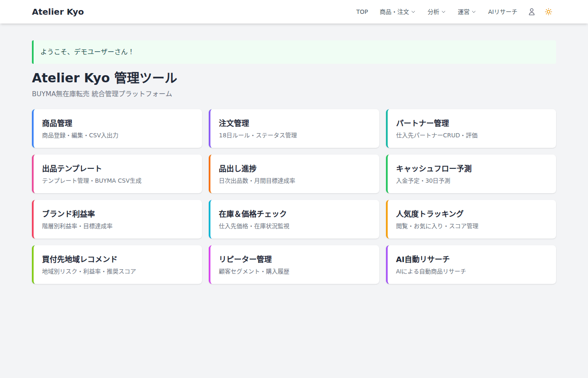Open the user account icon
Screen dimensions: 588x378
531,12
